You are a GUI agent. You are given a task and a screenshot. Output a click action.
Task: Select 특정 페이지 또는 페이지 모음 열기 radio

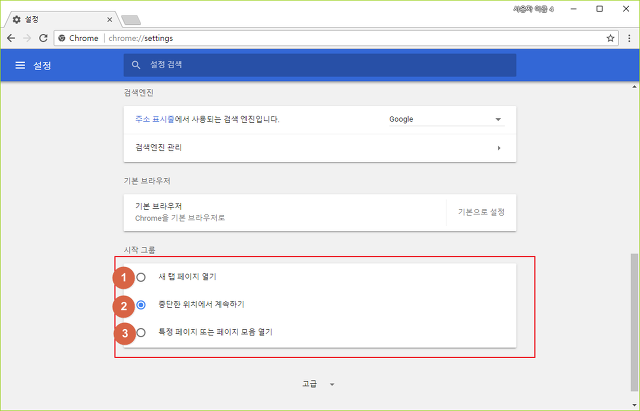click(141, 333)
